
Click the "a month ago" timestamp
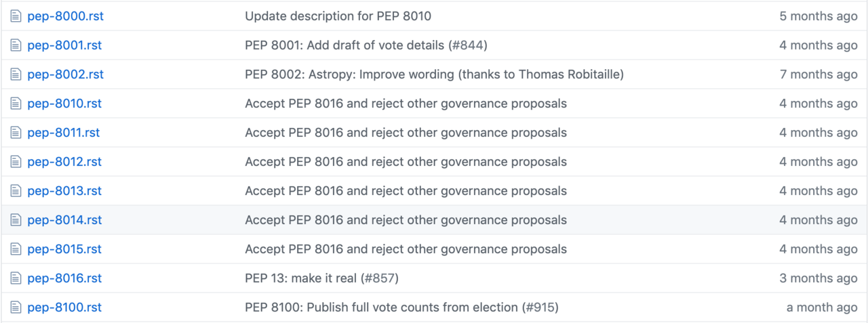[822, 307]
